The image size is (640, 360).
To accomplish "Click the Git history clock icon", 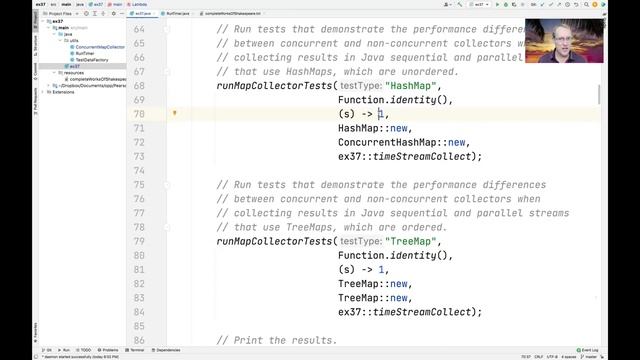I will pyautogui.click(x=567, y=4).
